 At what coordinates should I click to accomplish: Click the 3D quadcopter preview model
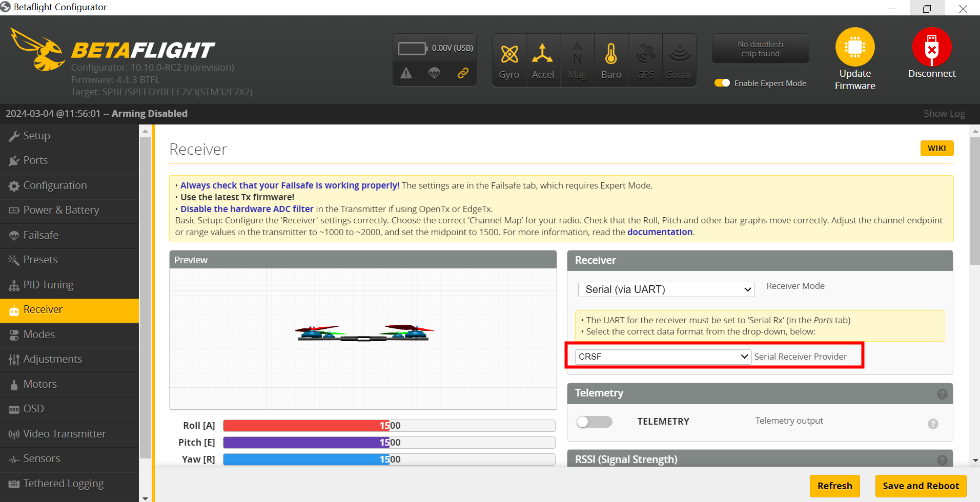[x=364, y=333]
